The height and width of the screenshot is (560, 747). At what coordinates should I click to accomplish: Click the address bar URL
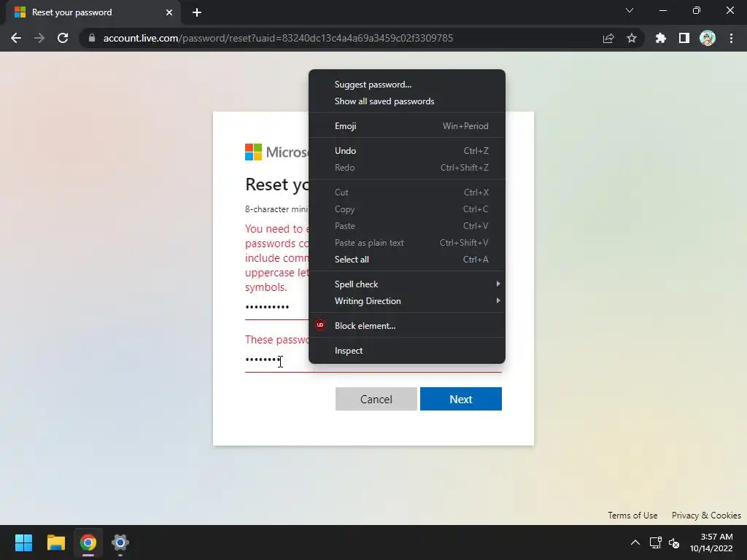(278, 38)
